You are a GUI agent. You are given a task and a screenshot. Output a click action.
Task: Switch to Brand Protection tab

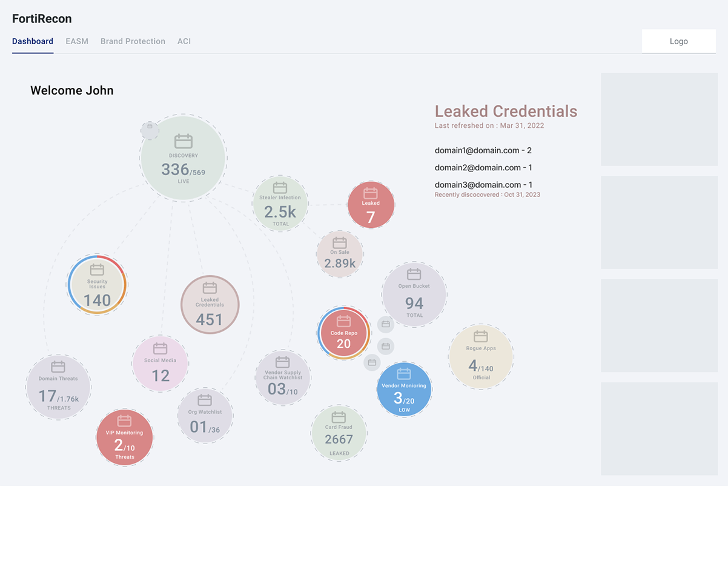[133, 41]
